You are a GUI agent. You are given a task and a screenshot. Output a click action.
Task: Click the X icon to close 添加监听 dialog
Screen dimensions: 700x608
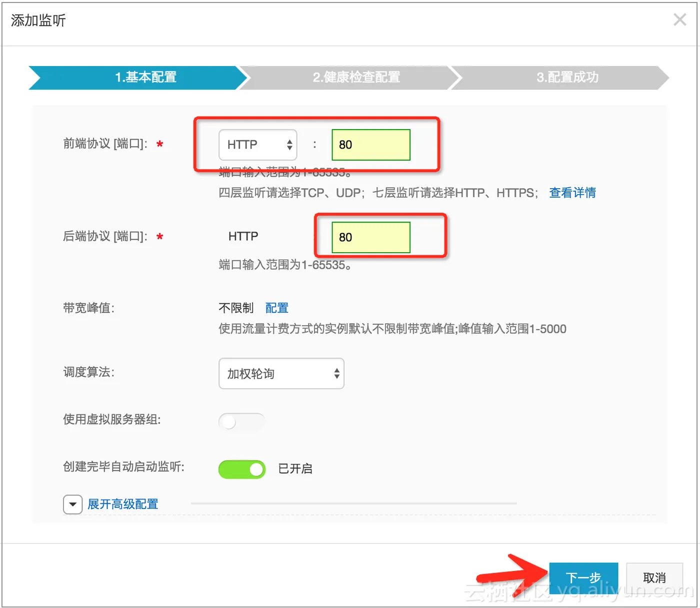coord(679,20)
